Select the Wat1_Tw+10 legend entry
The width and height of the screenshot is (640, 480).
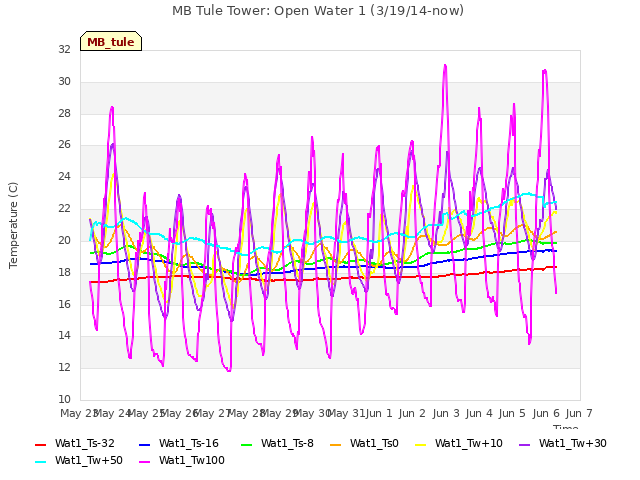(x=459, y=443)
